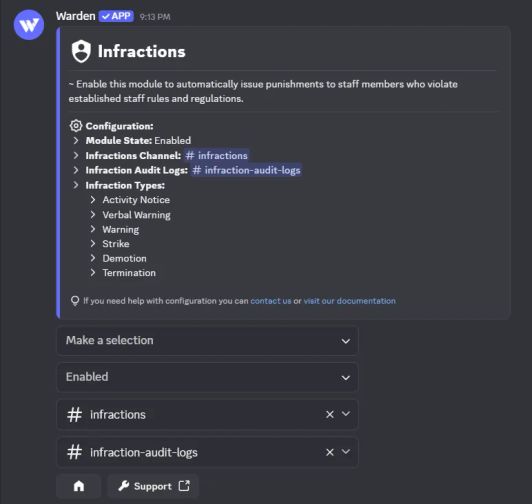Clear the infraction-audit-logs channel selection
The height and width of the screenshot is (504, 532).
(330, 452)
